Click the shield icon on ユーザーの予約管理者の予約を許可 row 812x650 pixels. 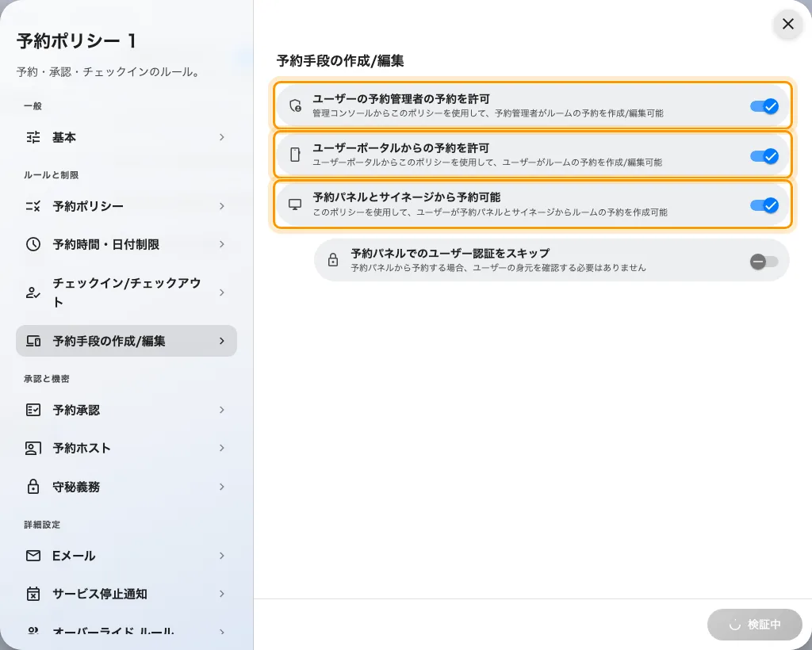pos(295,105)
